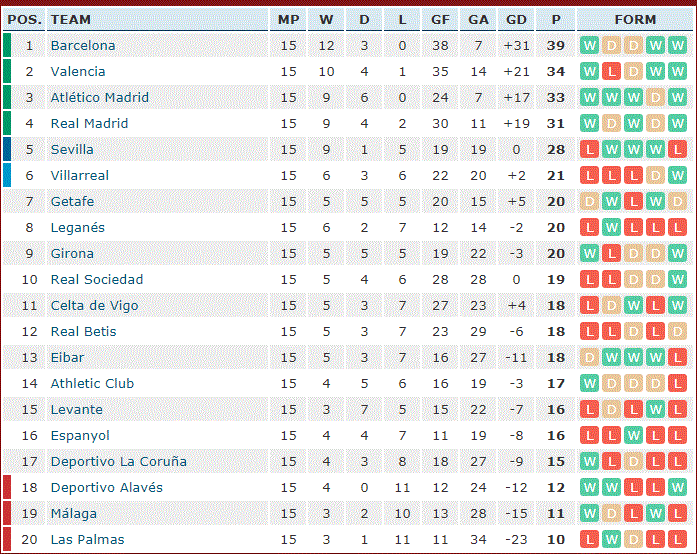Click Real Betis' last D form badge
This screenshot has width=698, height=554.
pos(677,332)
